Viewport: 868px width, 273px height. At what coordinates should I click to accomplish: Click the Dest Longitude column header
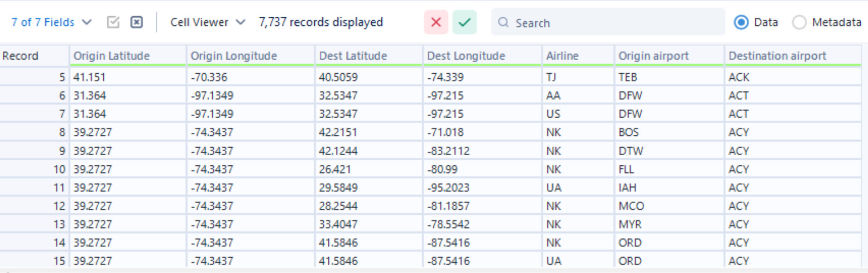tap(466, 56)
